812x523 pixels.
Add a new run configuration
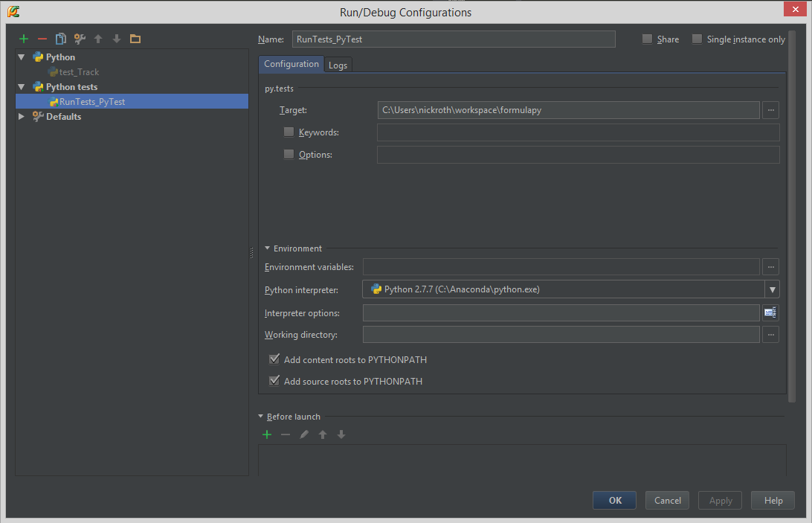23,39
